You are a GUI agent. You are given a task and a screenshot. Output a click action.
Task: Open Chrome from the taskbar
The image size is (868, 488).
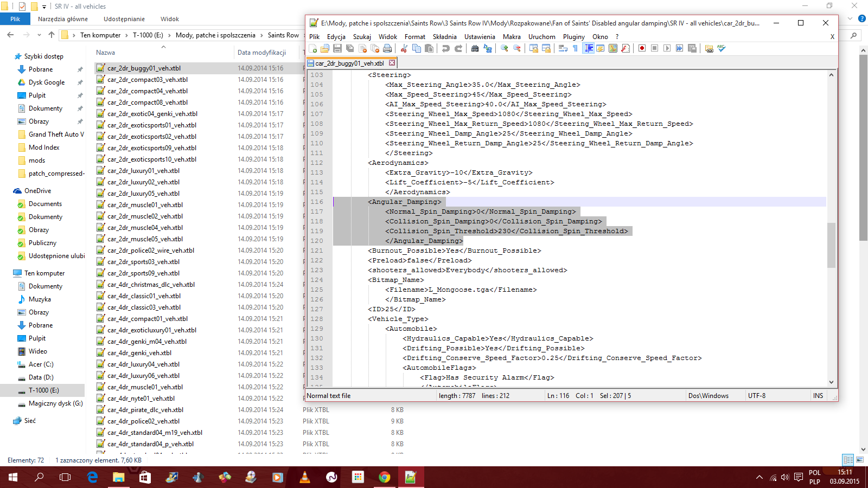pos(384,477)
